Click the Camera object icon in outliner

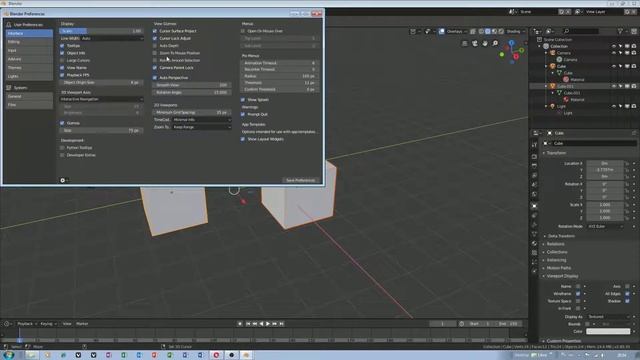pyautogui.click(x=553, y=53)
